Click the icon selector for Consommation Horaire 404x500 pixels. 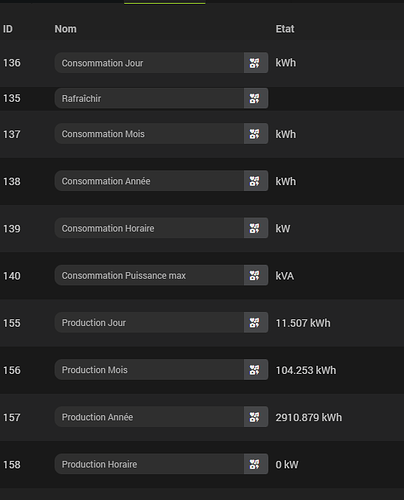click(x=256, y=228)
